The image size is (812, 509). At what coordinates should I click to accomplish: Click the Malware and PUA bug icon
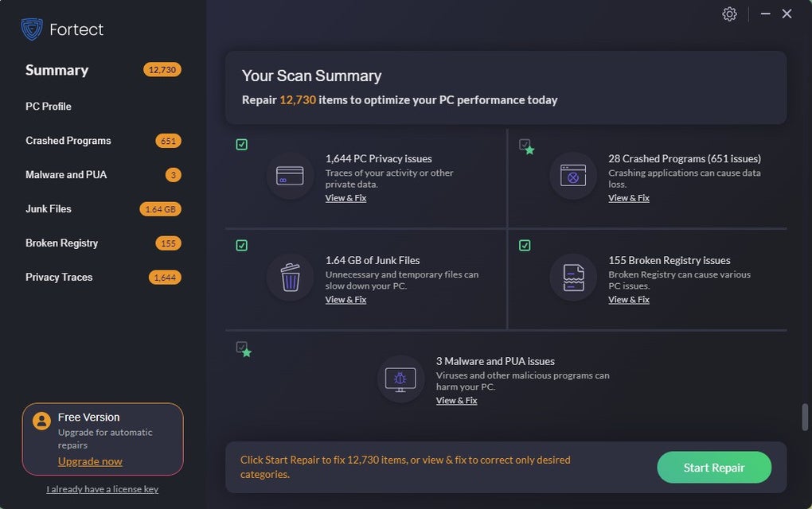(400, 379)
